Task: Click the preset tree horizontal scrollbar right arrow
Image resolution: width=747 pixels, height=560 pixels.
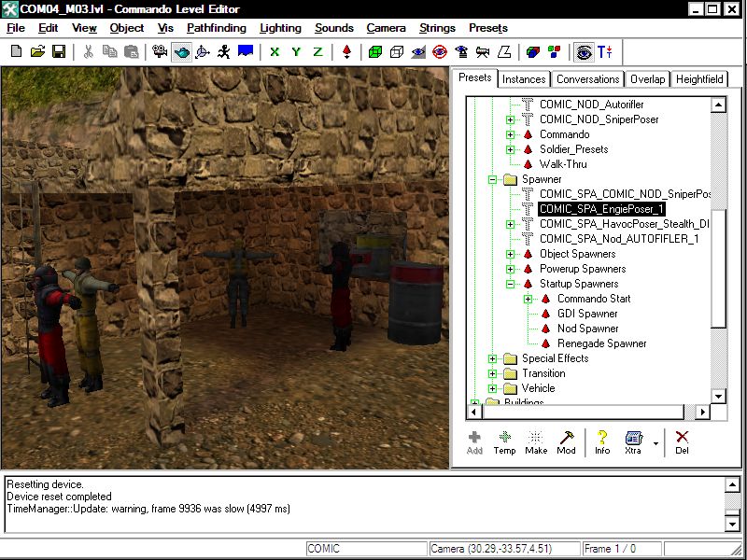Action: (x=703, y=412)
